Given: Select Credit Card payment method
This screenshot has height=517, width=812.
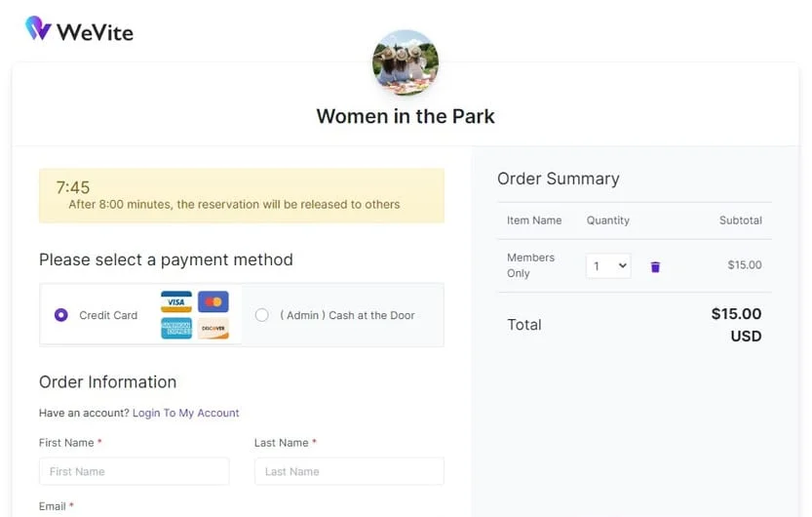Looking at the screenshot, I should pyautogui.click(x=61, y=315).
